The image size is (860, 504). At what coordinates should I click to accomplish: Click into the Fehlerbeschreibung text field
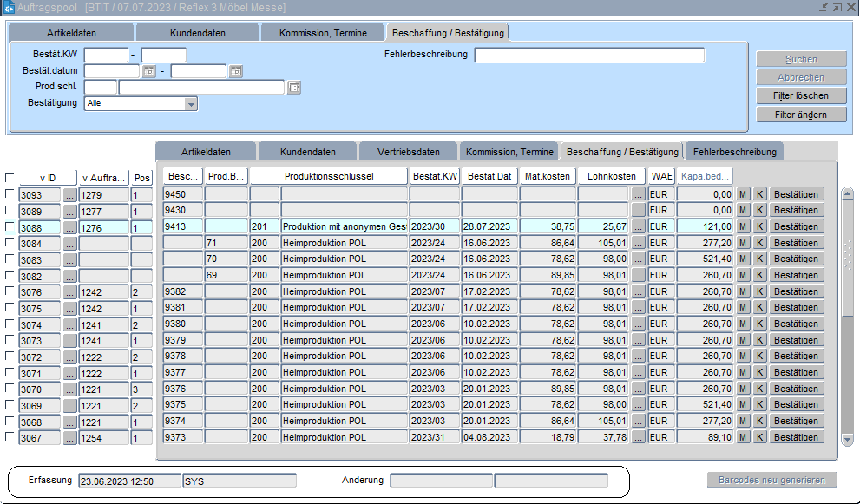point(589,56)
